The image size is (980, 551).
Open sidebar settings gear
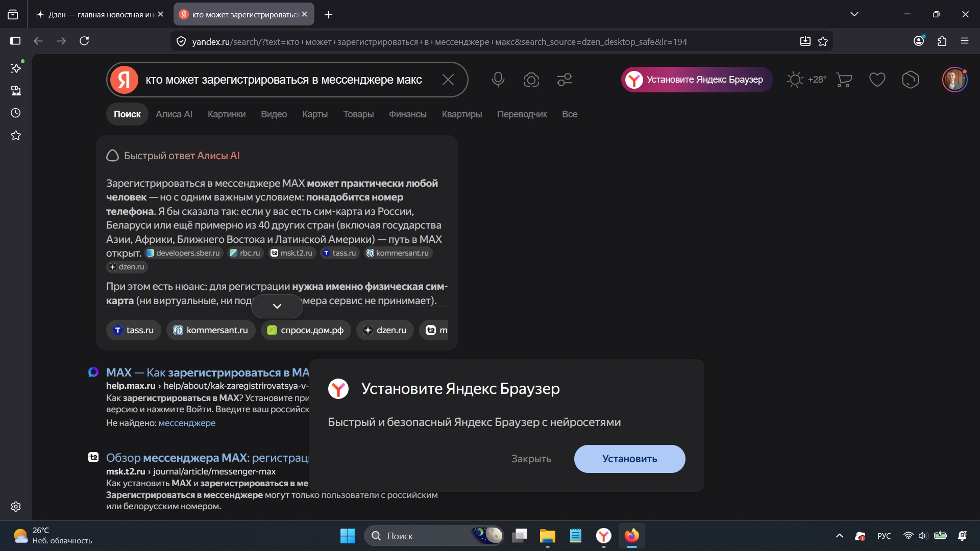[x=16, y=507]
